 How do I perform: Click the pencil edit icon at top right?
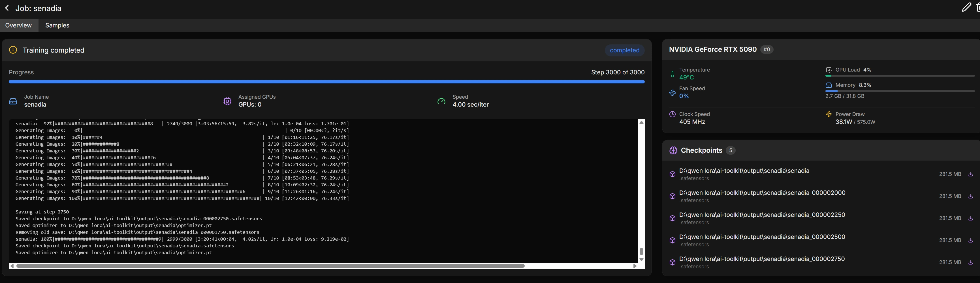tap(966, 7)
